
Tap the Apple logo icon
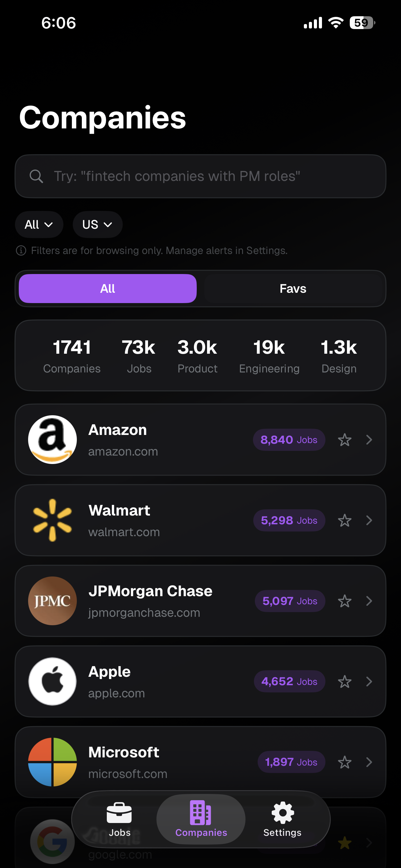click(52, 681)
